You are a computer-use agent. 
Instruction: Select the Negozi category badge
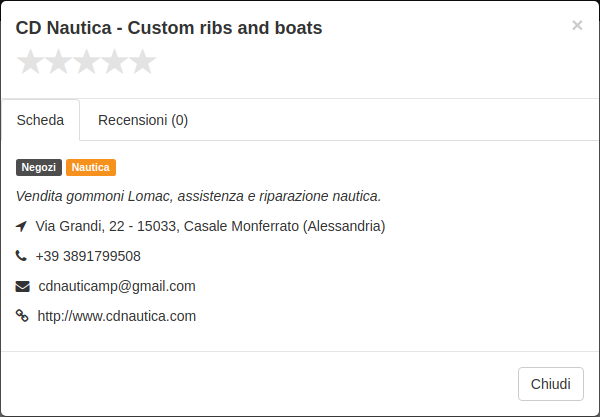39,168
